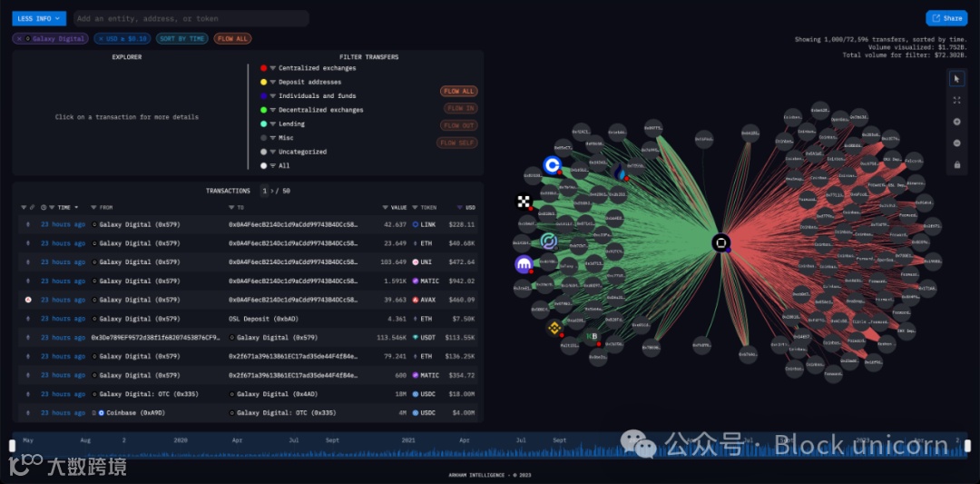The width and height of the screenshot is (980, 484).
Task: Remove the Galaxy Digital filter chip
Action: point(19,39)
